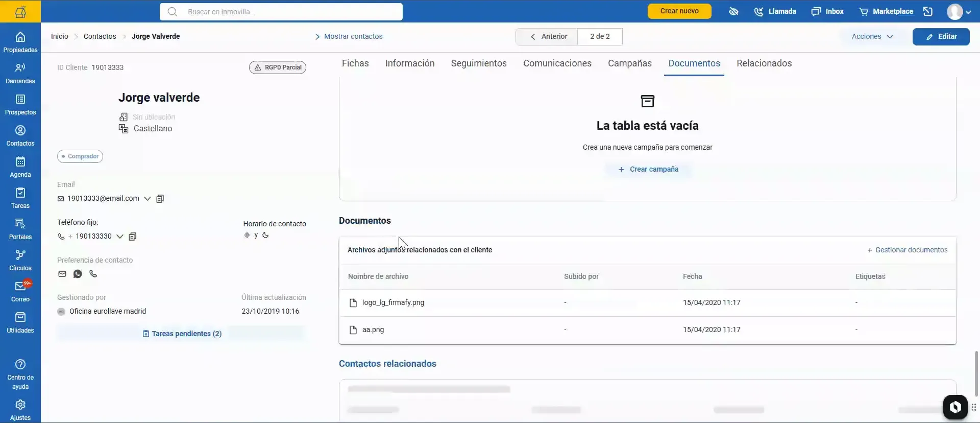
Task: Click the Crear nuevo button
Action: tap(679, 11)
